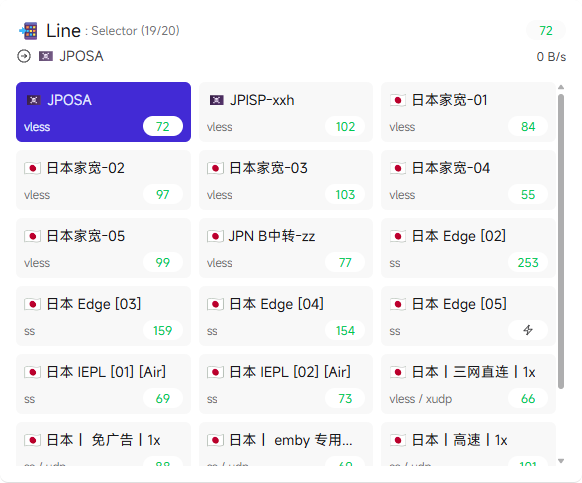Click the current-proxy arrow circle icon
The image size is (582, 483).
tap(24, 56)
